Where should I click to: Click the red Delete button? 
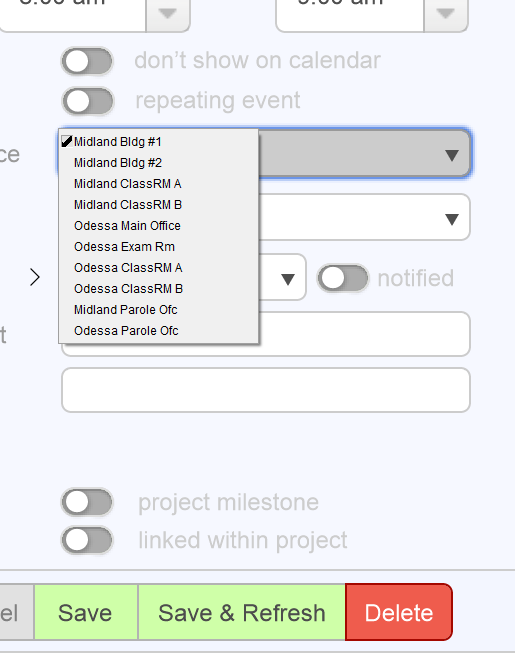[x=399, y=612]
